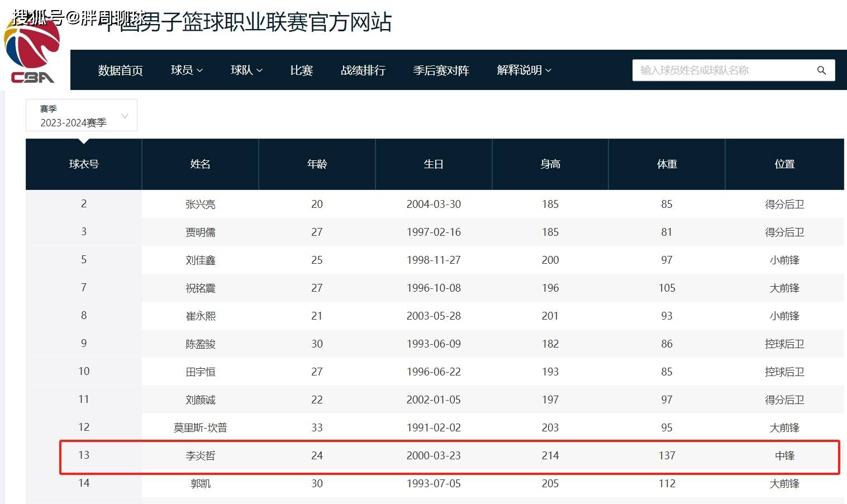847x504 pixels.
Task: Select height value 214
Action: [550, 456]
